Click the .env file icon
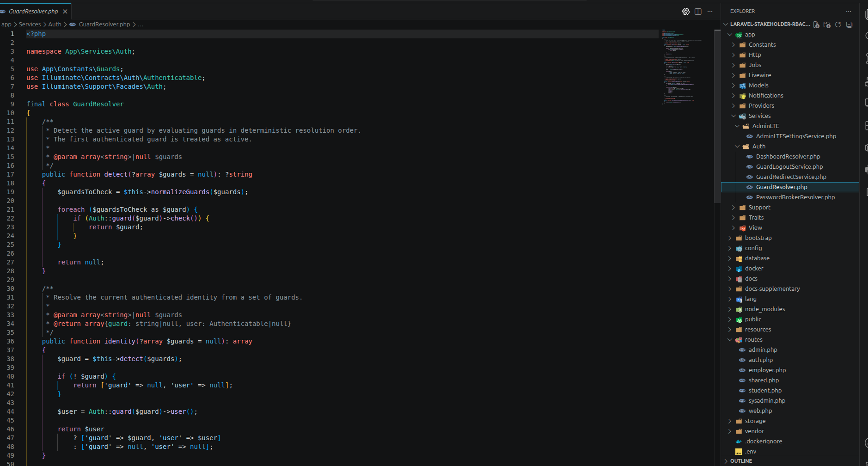Screen dimensions: 868x466 point(739,452)
